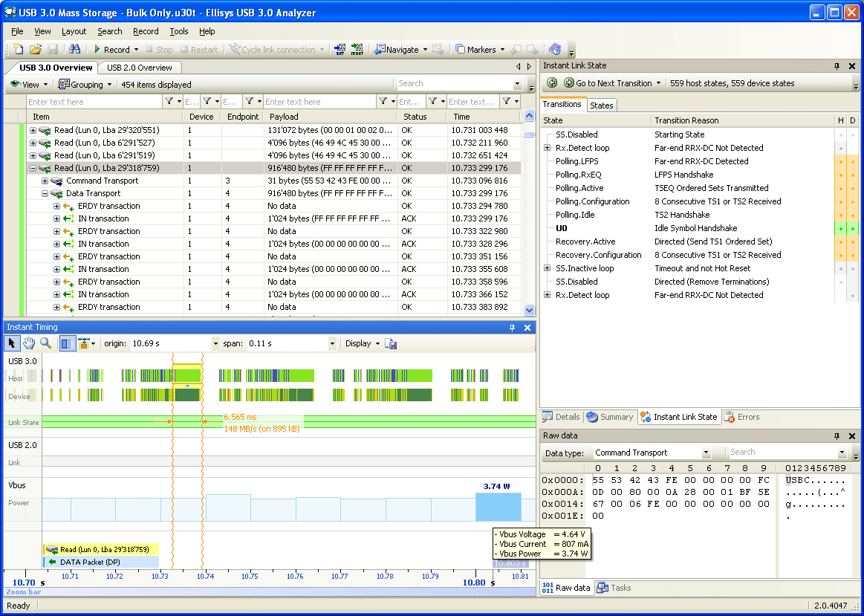Click the set time reference icon
This screenshot has height=616, width=864.
click(x=340, y=50)
